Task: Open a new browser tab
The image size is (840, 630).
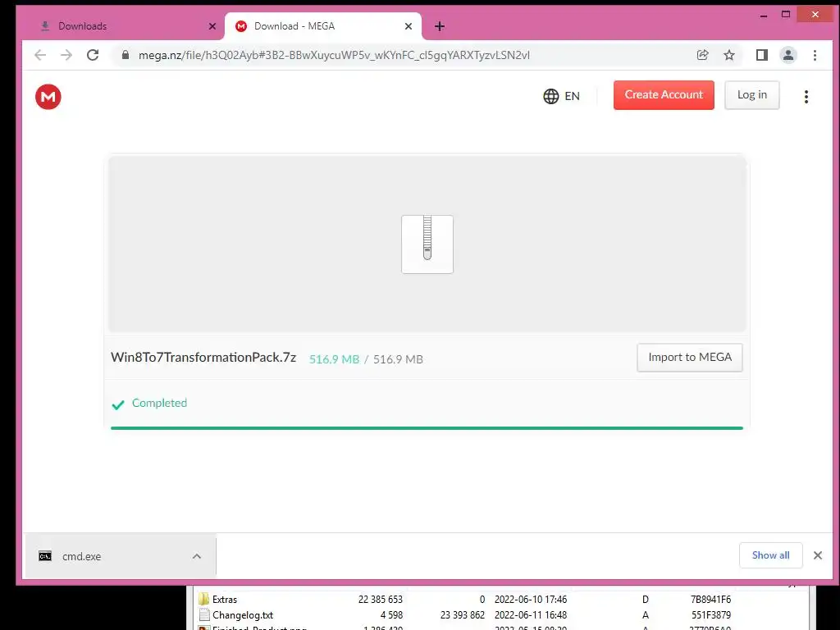Action: (440, 26)
